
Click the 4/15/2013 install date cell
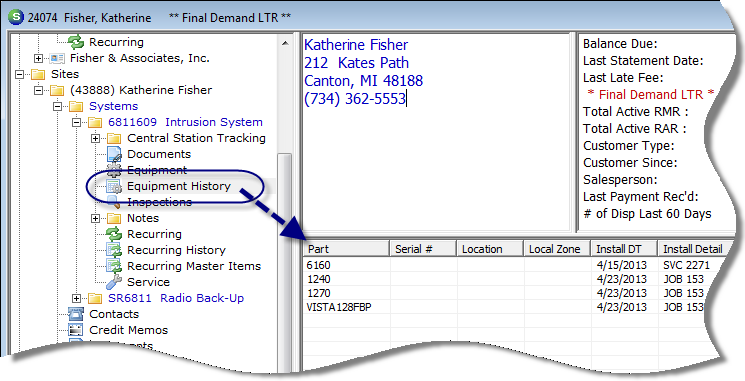pos(621,265)
